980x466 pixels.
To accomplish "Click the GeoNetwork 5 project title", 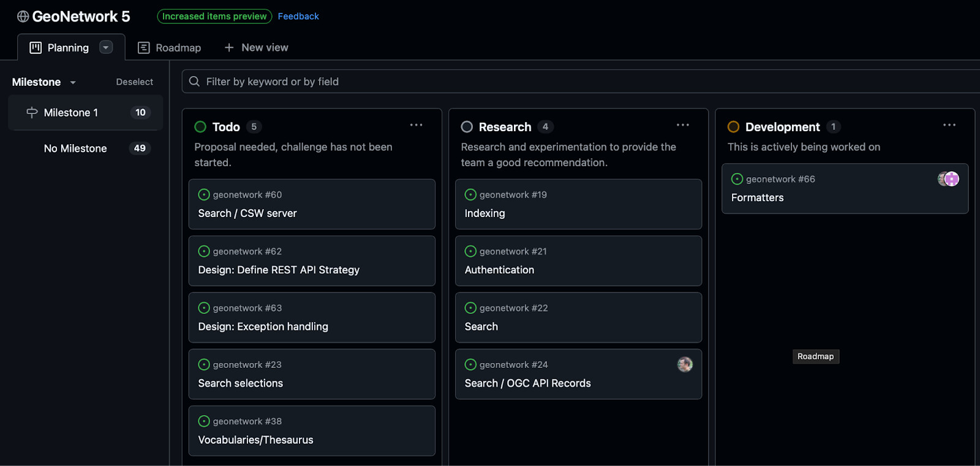I will coord(81,17).
